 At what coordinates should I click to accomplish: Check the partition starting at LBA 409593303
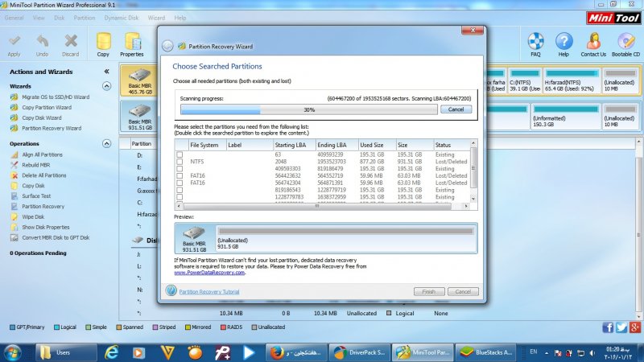(x=180, y=169)
